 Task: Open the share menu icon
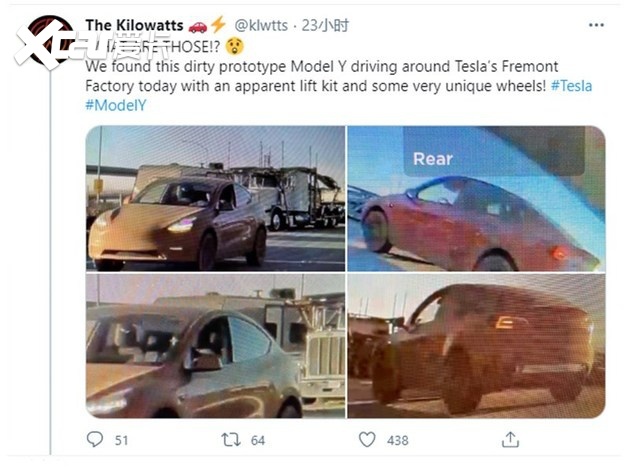510,439
